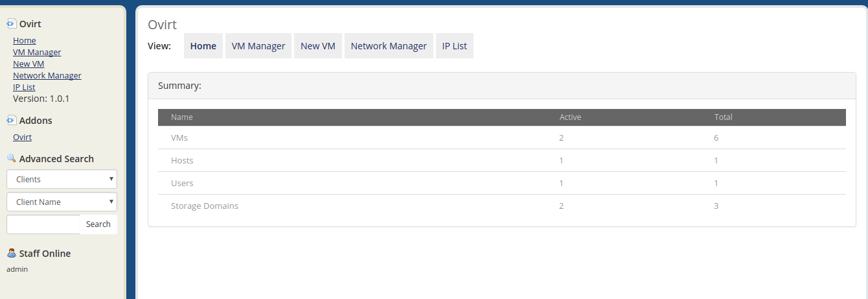Click the advanced search text field
Screen dimensions: 868x299
[x=43, y=224]
